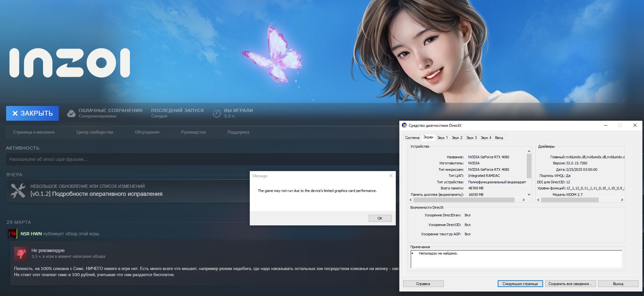Screen dimensions: 644x296
Task: Close the Message dialog with its X
Action: (391, 176)
